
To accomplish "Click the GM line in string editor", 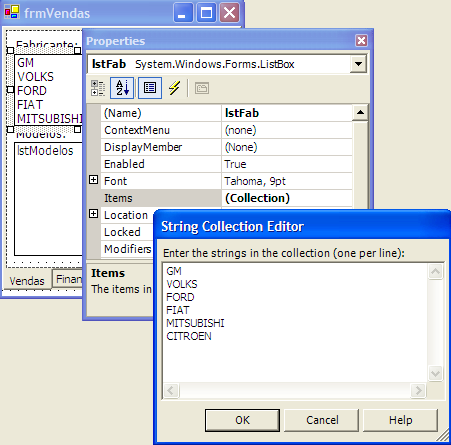I will point(174,271).
